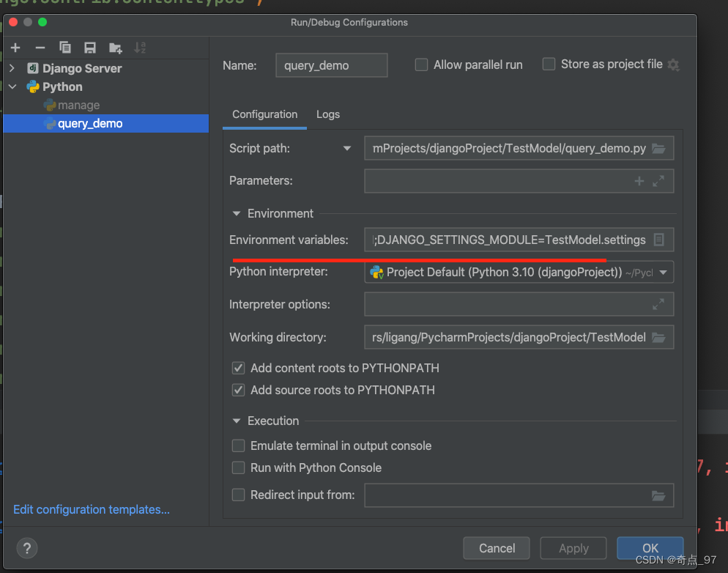Viewport: 728px width, 573px height.
Task: Enable Allow parallel run
Action: 421,64
